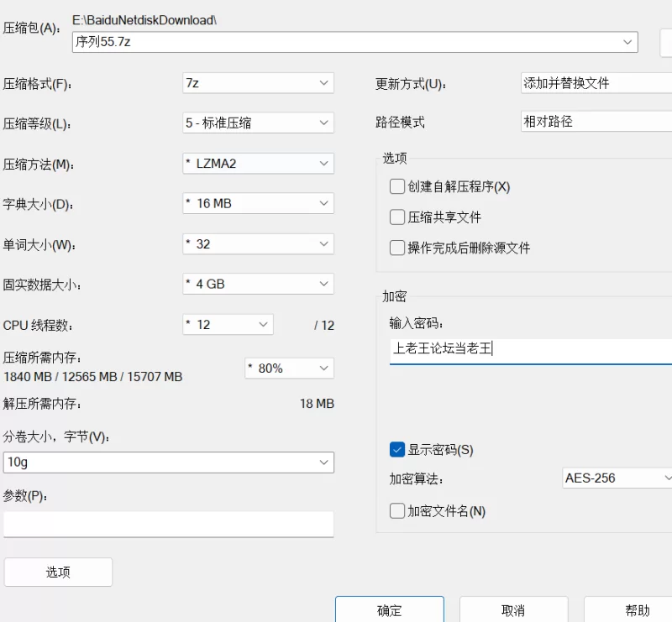Click the E:\BaiduNetdiskDownload\ path text
The image size is (672, 622).
click(144, 20)
